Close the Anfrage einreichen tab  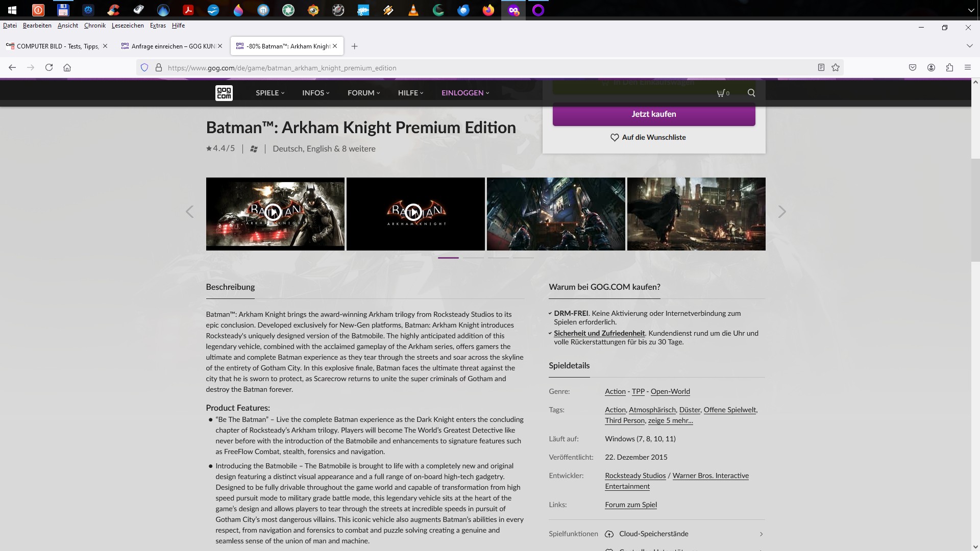pyautogui.click(x=220, y=46)
